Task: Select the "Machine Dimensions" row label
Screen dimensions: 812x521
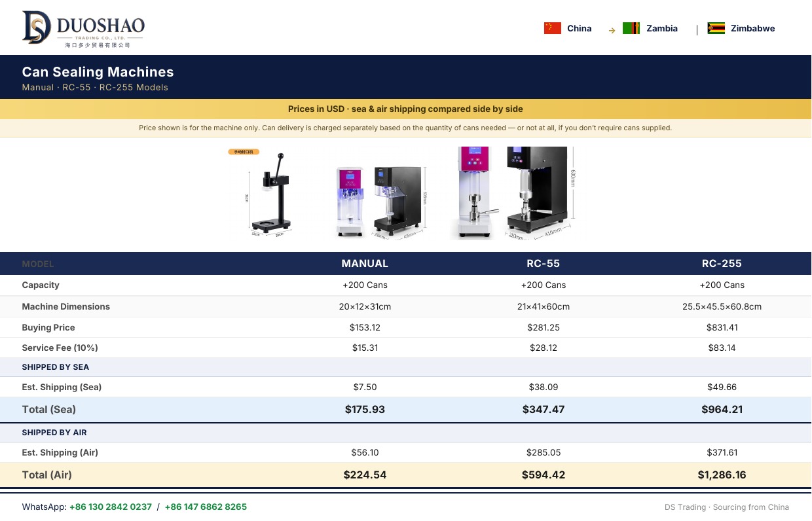Action: (66, 306)
